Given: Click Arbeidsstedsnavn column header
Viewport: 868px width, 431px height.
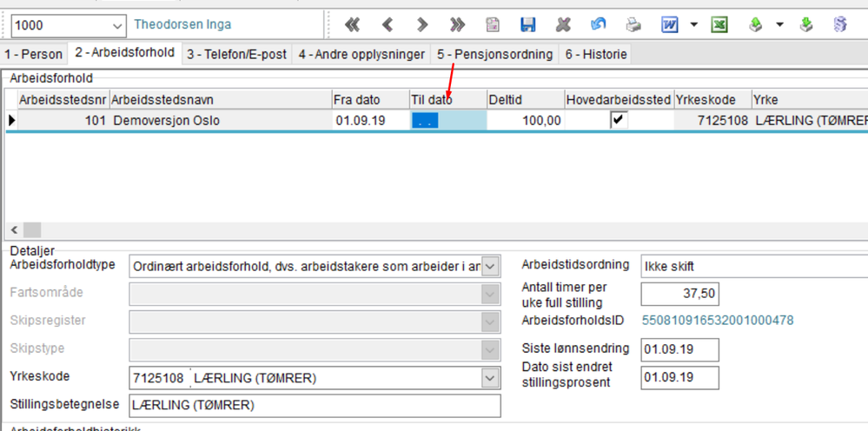Looking at the screenshot, I should (221, 100).
